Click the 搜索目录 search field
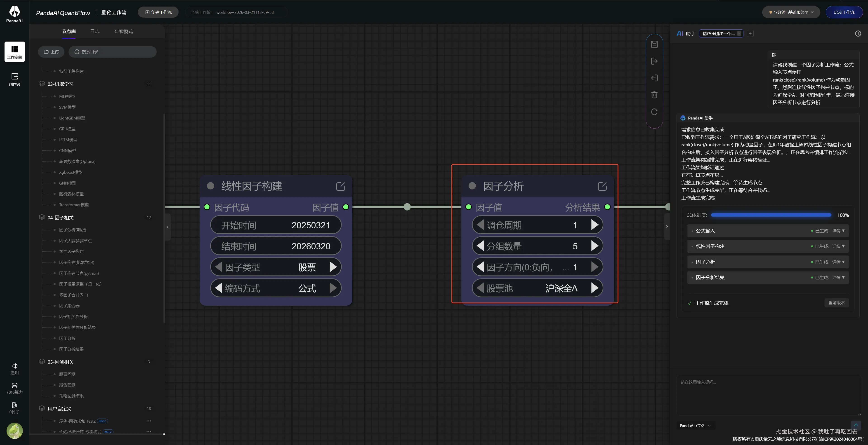868x445 pixels. (x=113, y=52)
